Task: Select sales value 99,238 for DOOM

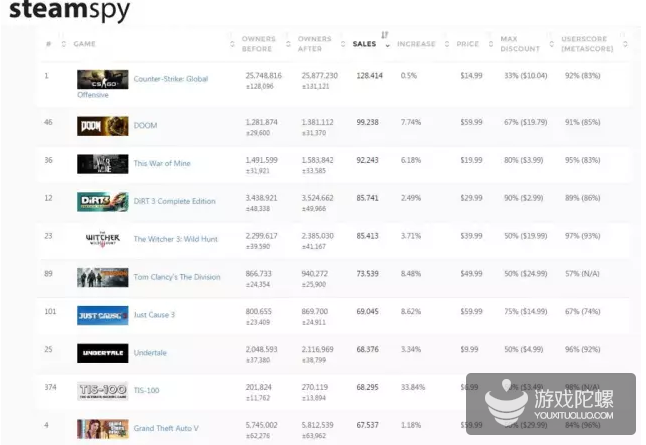Action: click(367, 122)
